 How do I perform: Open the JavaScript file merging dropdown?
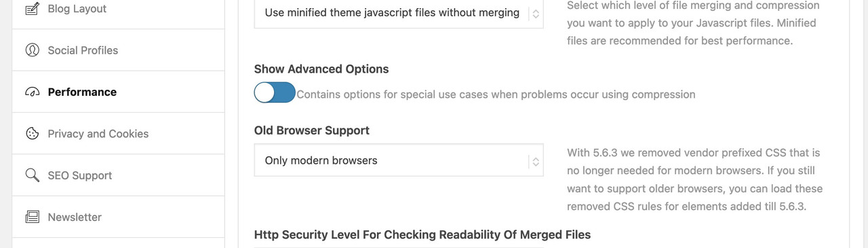tap(398, 14)
